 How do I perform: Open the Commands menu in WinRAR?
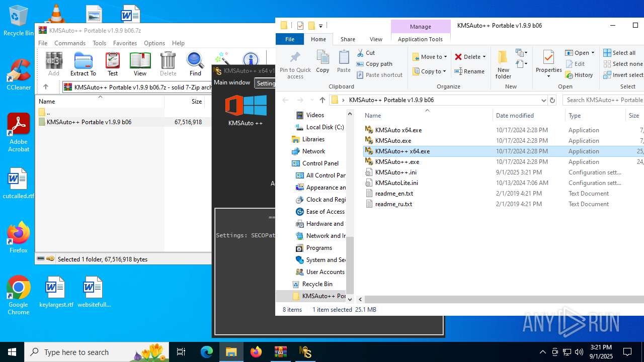point(70,43)
